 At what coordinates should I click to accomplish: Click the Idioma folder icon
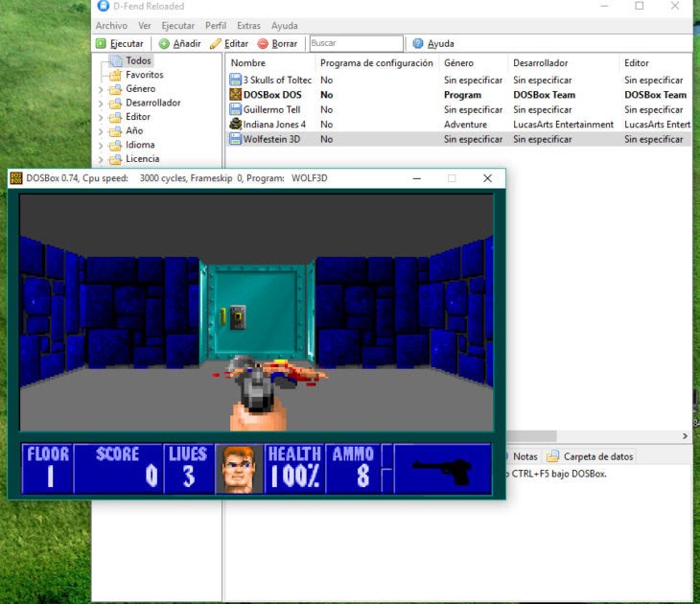[x=115, y=145]
